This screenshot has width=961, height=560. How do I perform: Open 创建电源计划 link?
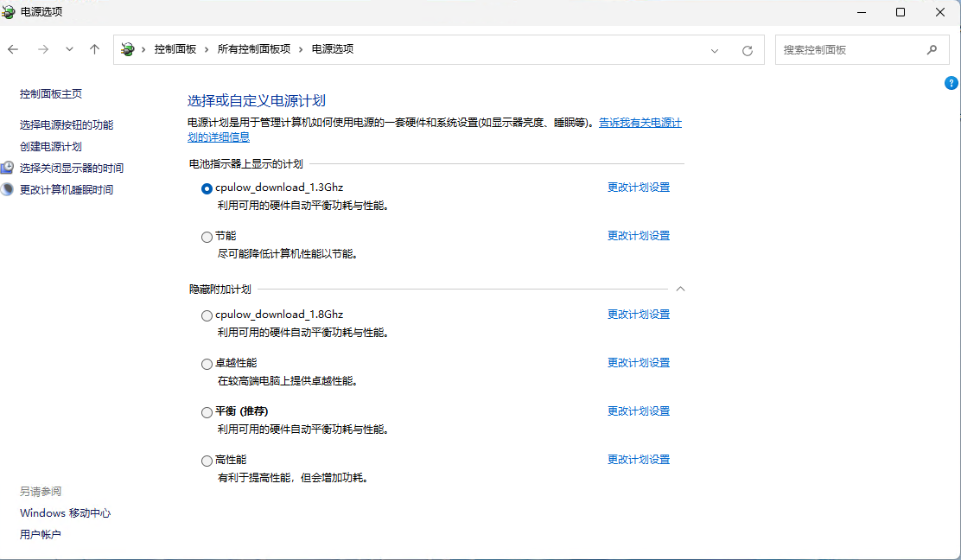coord(51,146)
